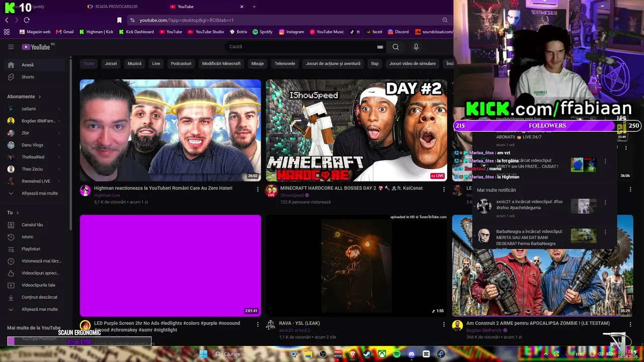The image size is (644, 362).
Task: Select the Modificări Minecraft filter chip
Action: 221,64
